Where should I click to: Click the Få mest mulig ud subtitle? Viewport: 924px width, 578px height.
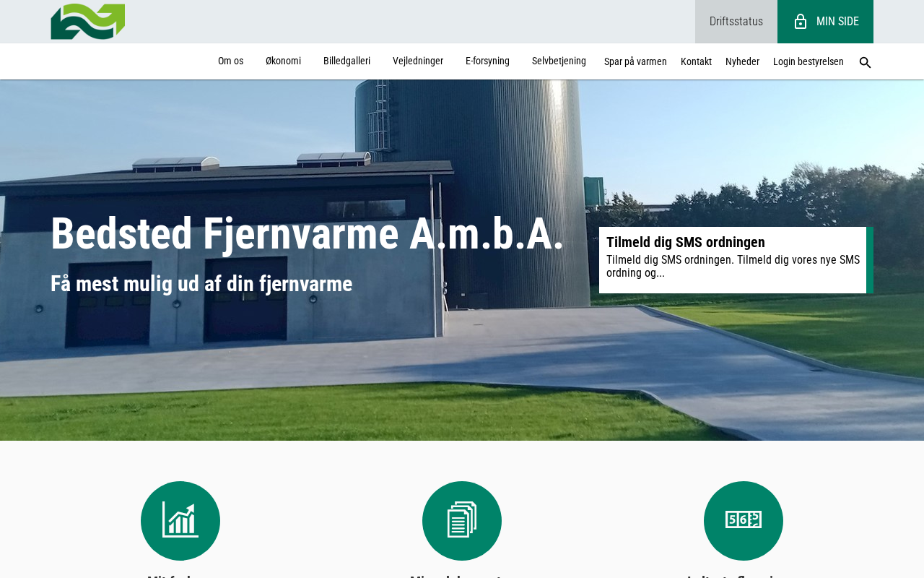(201, 284)
